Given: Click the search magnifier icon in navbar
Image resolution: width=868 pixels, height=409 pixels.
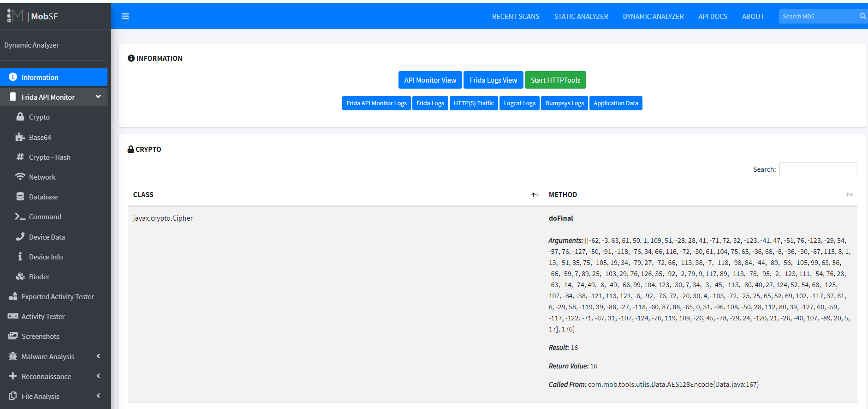Looking at the screenshot, I should click(x=862, y=16).
